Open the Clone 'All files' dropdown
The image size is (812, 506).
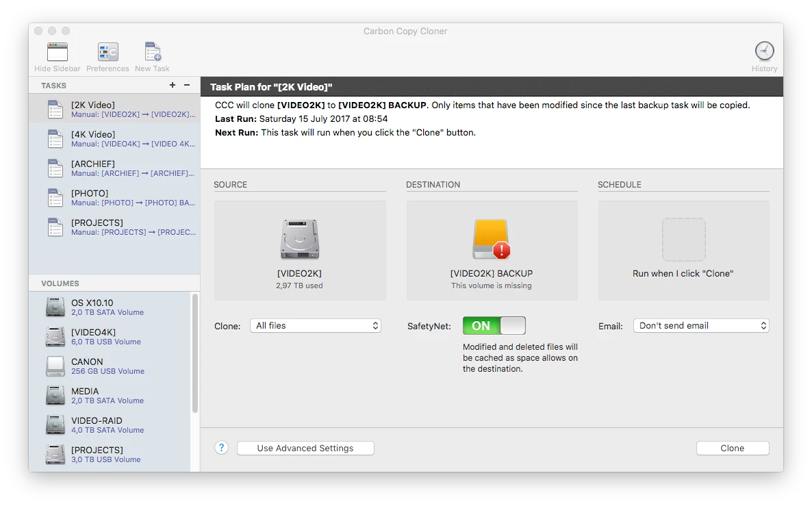pos(316,326)
